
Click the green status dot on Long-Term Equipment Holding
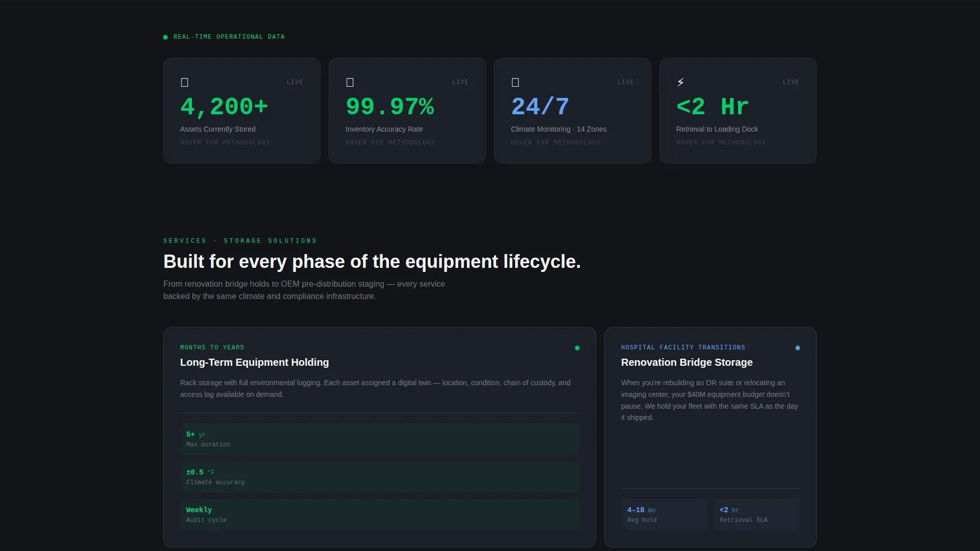(577, 348)
